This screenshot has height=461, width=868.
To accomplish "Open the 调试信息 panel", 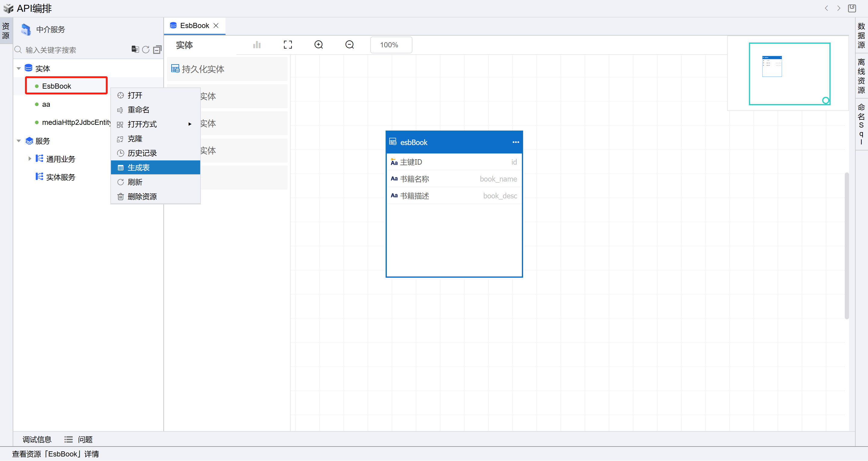I will pyautogui.click(x=37, y=439).
